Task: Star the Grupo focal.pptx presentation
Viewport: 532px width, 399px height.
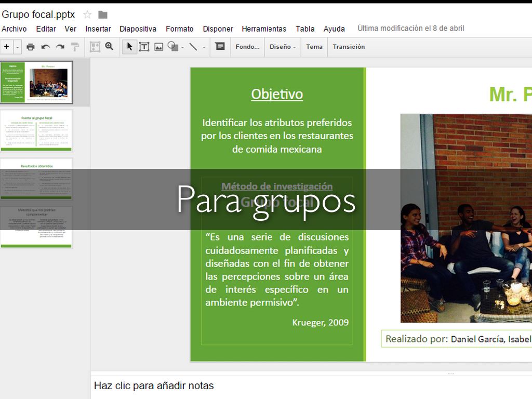Action: (x=87, y=15)
